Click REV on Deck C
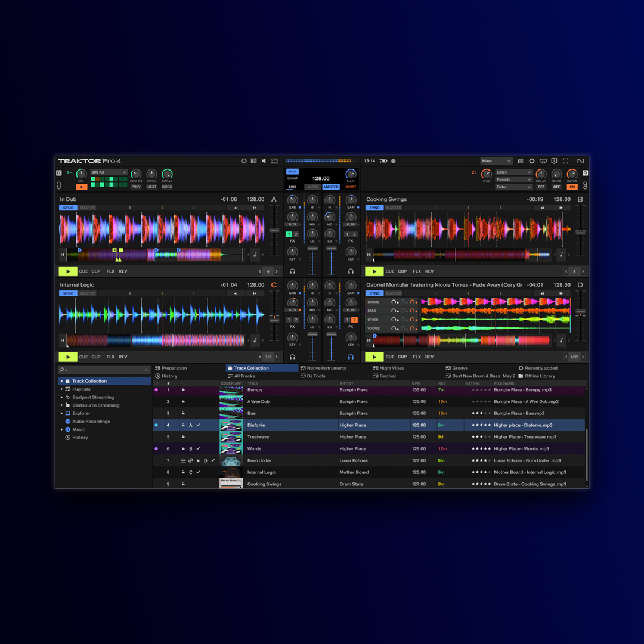This screenshot has width=644, height=644. 123,357
